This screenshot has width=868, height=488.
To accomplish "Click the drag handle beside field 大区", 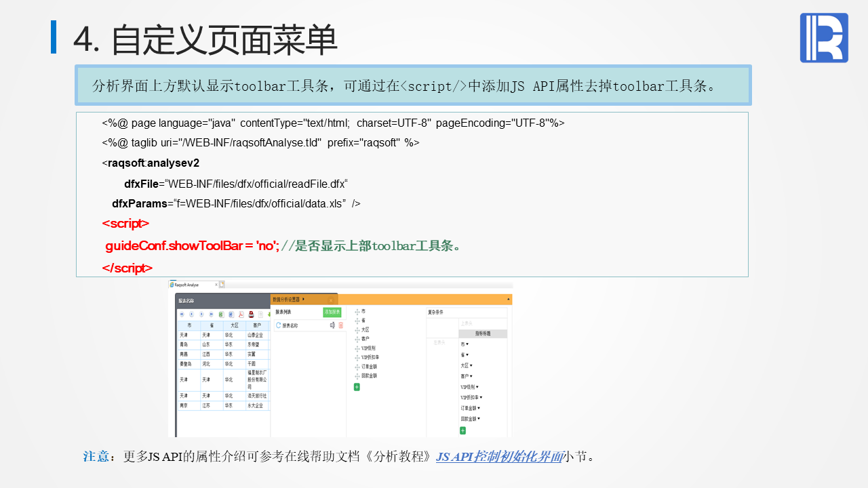I will pos(357,330).
